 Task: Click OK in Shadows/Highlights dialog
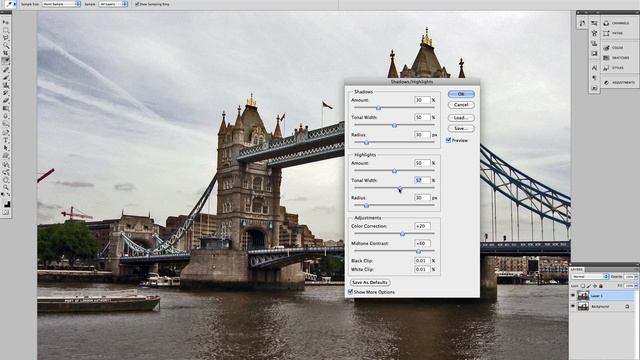461,94
